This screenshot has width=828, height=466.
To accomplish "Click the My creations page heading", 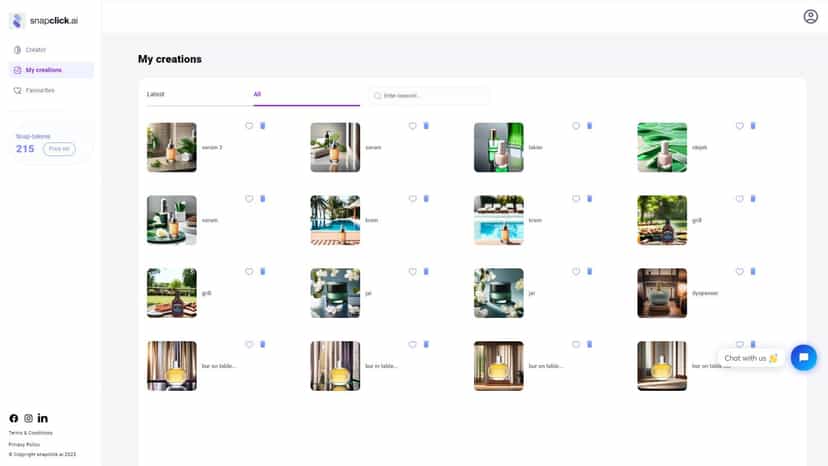I will [x=170, y=59].
